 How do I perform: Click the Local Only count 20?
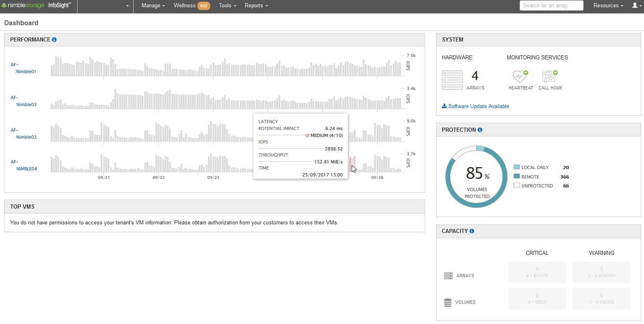[566, 167]
